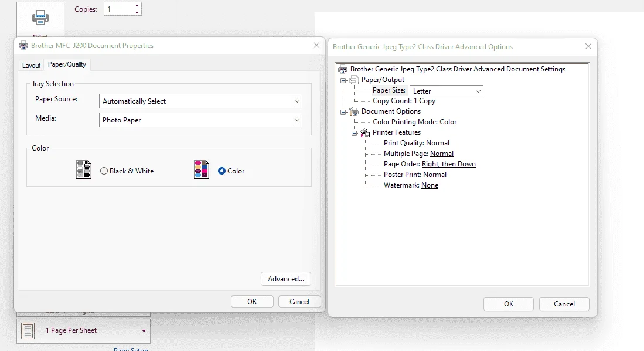Click Cancel in Advanced Options dialog

[x=564, y=304]
